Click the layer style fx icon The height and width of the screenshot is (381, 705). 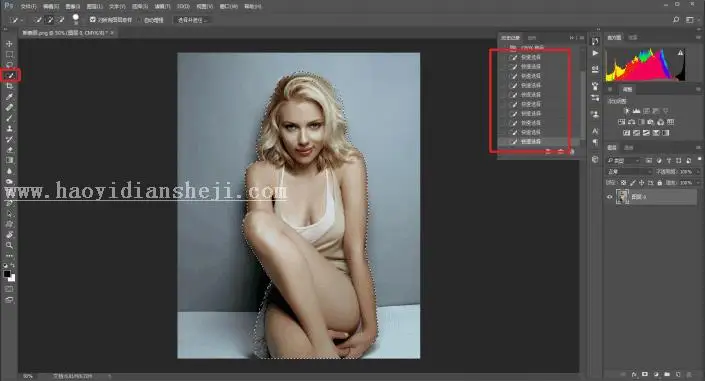634,374
